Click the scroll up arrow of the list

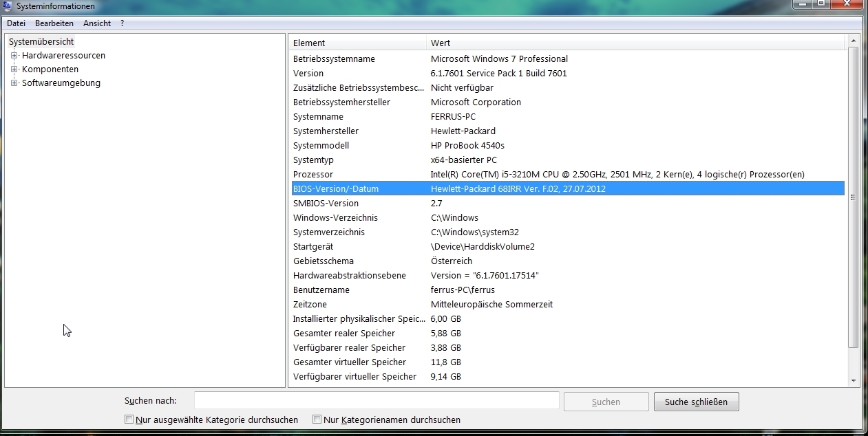853,42
